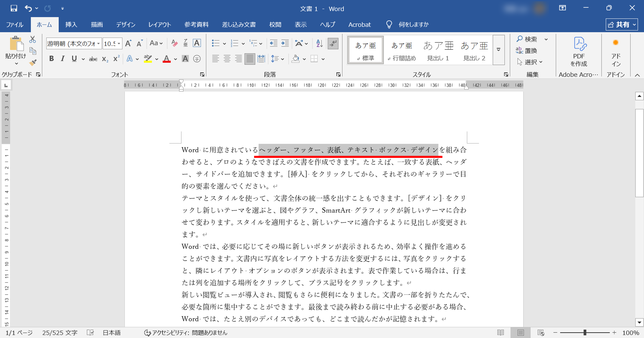Increase paragraph indent
The height and width of the screenshot is (338, 644).
(285, 43)
